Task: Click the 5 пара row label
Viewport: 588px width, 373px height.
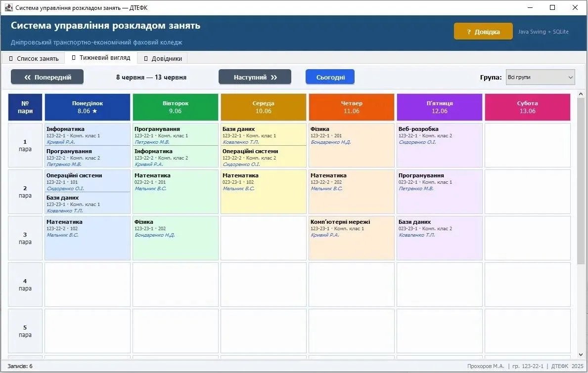Action: 25,331
